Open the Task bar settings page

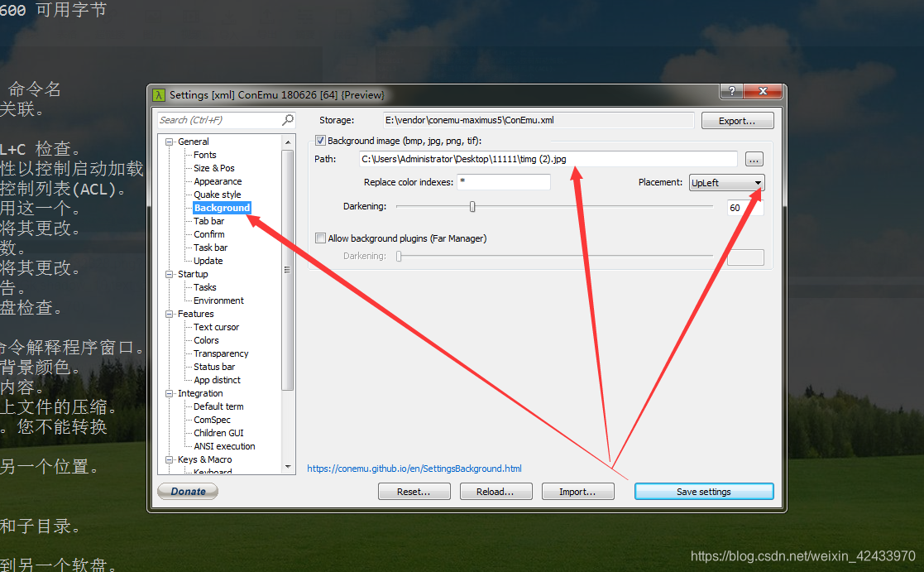click(210, 248)
